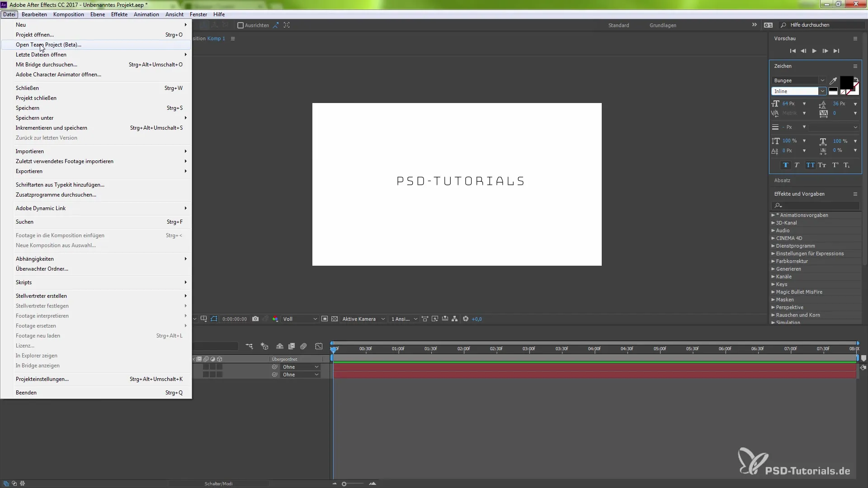Open the Komp 1 tab menu icon
Image resolution: width=868 pixels, height=488 pixels.
[233, 38]
